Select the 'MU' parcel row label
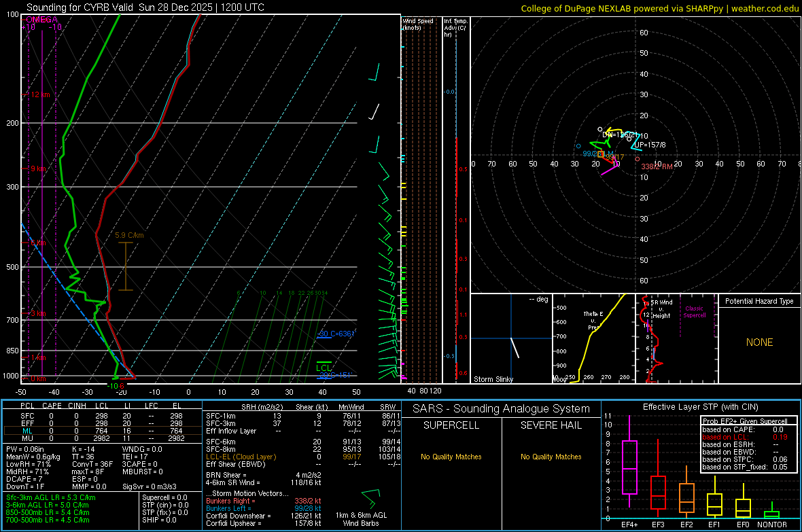Viewport: 802px width, 532px height. [27, 438]
